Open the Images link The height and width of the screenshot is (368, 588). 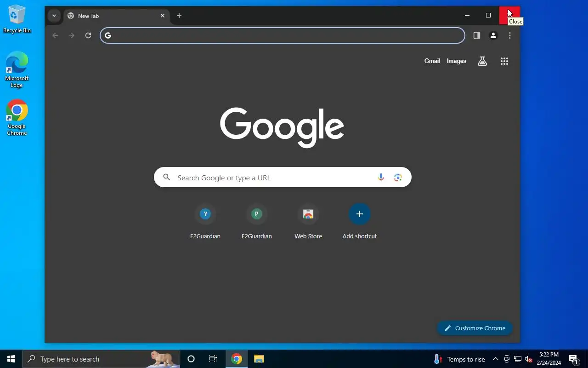[457, 61]
